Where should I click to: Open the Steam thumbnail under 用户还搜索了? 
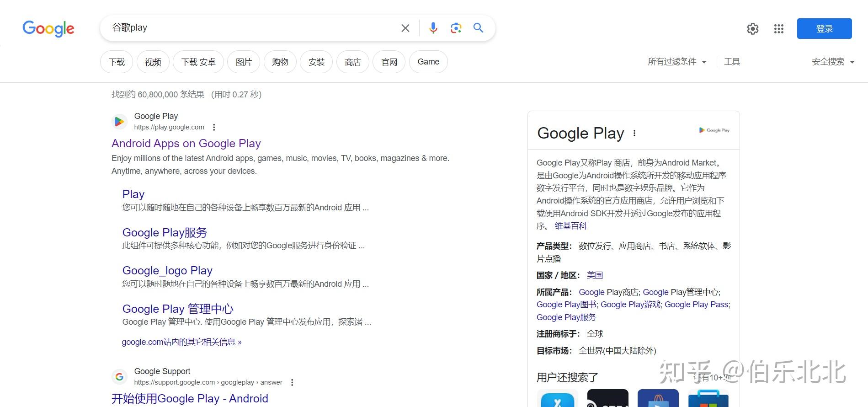click(x=608, y=398)
